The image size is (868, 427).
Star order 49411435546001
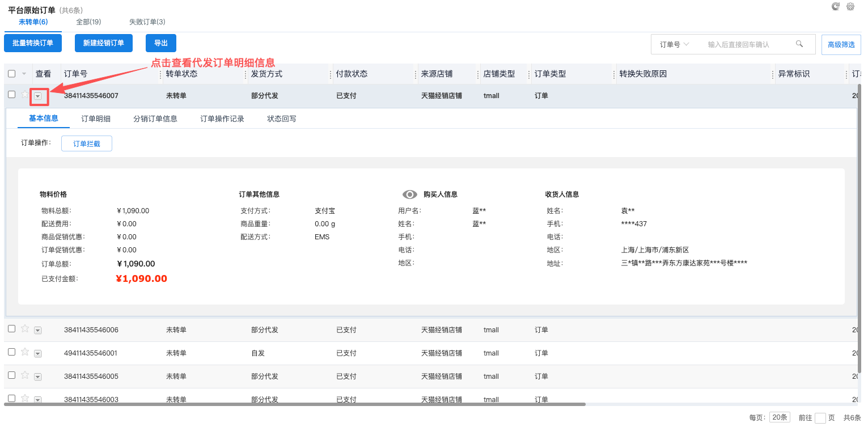click(25, 352)
